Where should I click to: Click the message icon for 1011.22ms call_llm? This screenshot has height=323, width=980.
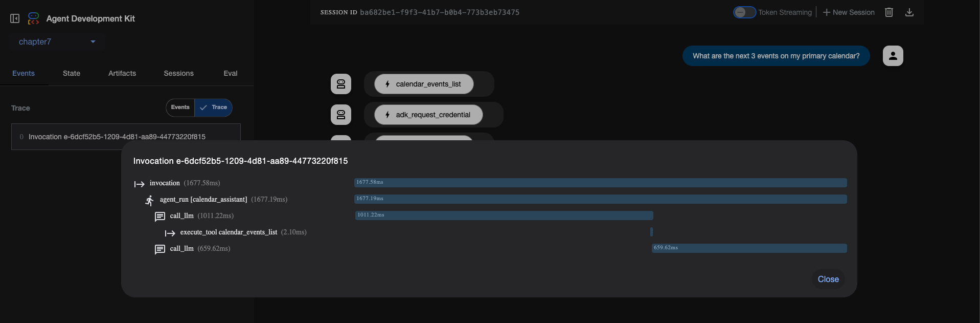(x=160, y=217)
